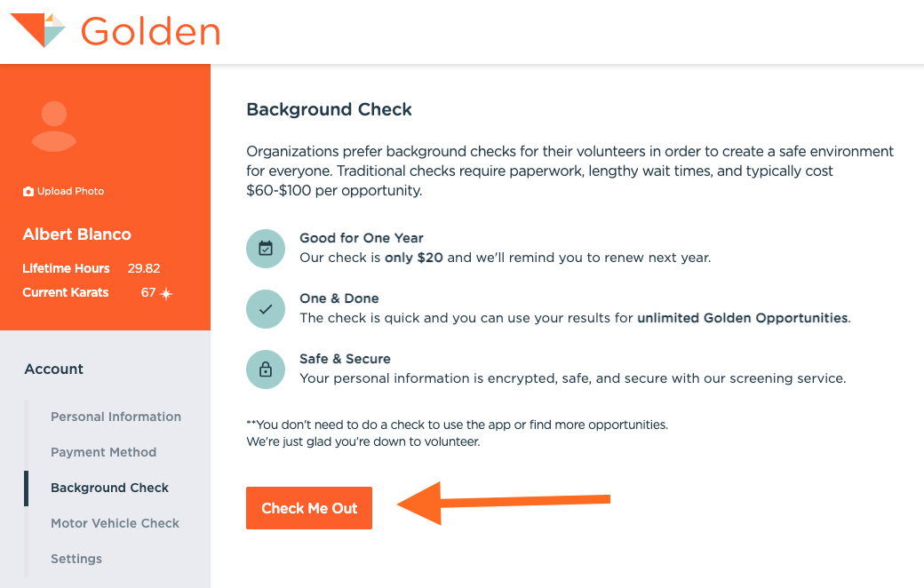924x588 pixels.
Task: Click the calendar check icon
Action: pos(265,249)
